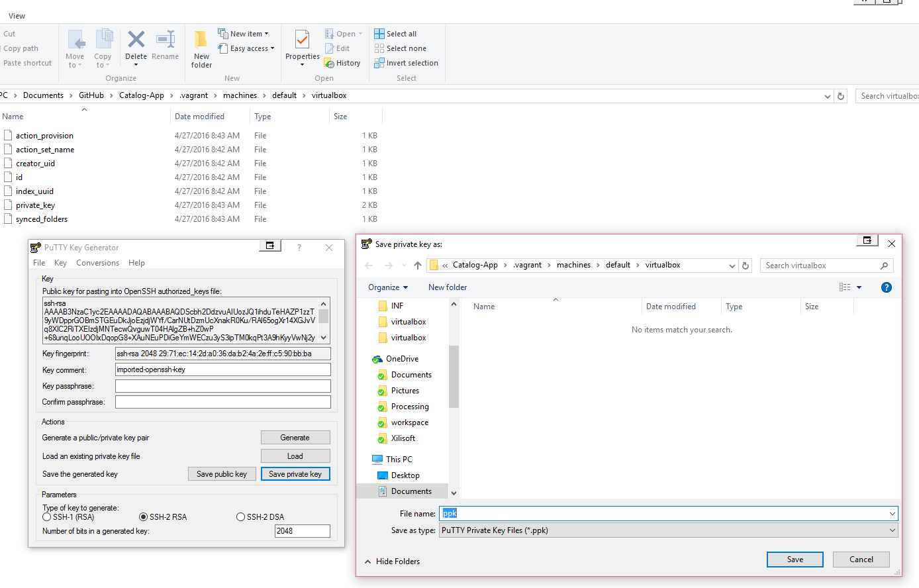
Task: Expand Explorer address bar history dropdown
Action: point(828,96)
